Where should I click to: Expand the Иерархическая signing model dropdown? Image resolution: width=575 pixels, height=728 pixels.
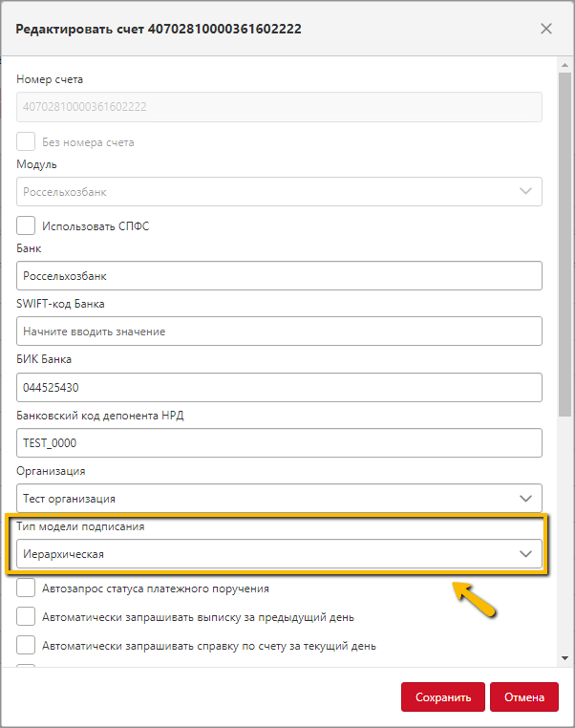tap(279, 554)
